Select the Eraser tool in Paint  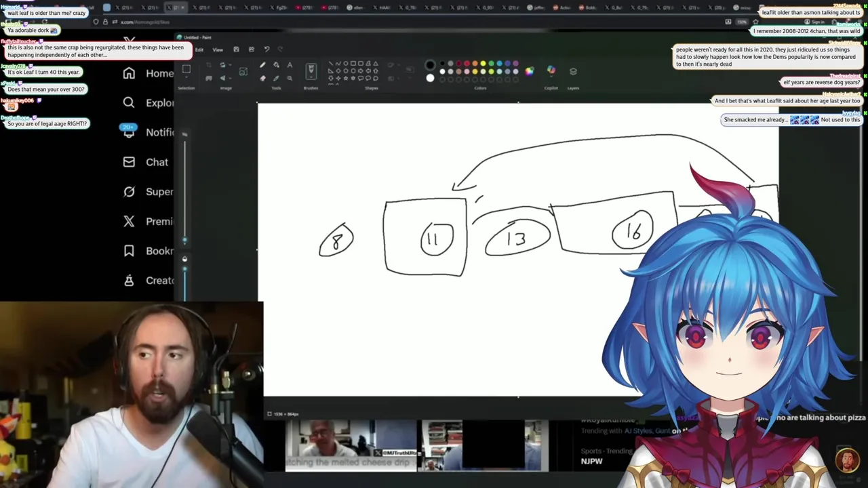pos(262,78)
